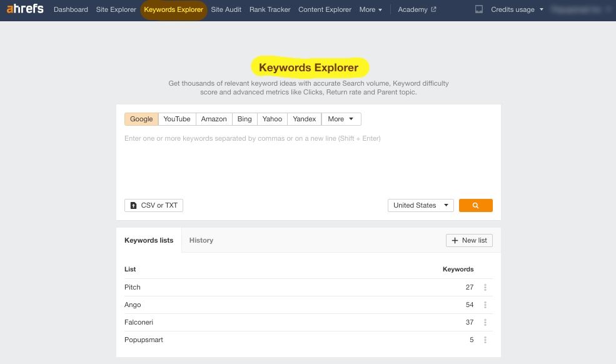Select the Yahoo search engine tab
The image size is (616, 364).
[272, 119]
